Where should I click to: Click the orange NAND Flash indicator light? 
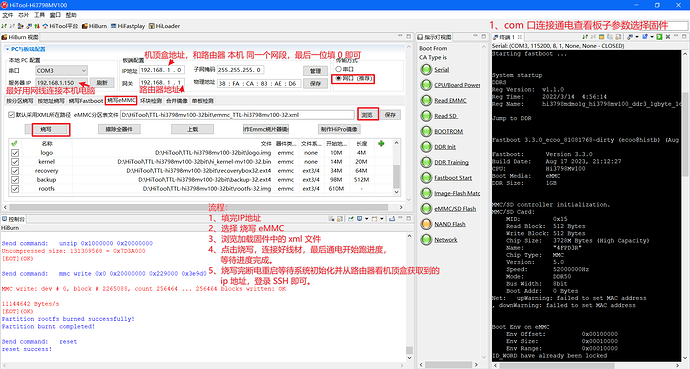click(426, 224)
